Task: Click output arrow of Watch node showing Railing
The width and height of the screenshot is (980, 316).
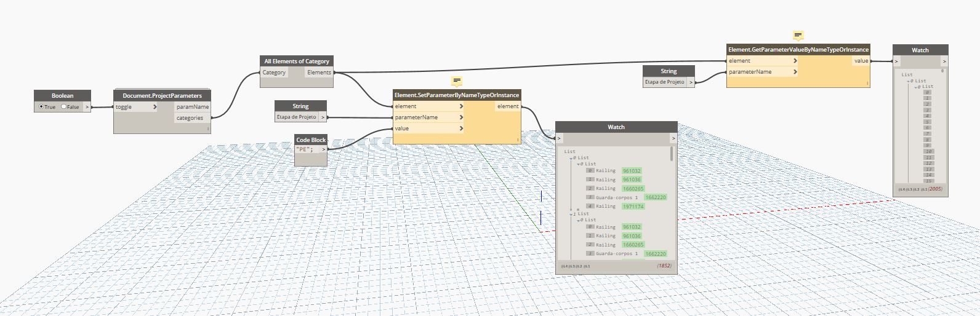Action: click(673, 138)
